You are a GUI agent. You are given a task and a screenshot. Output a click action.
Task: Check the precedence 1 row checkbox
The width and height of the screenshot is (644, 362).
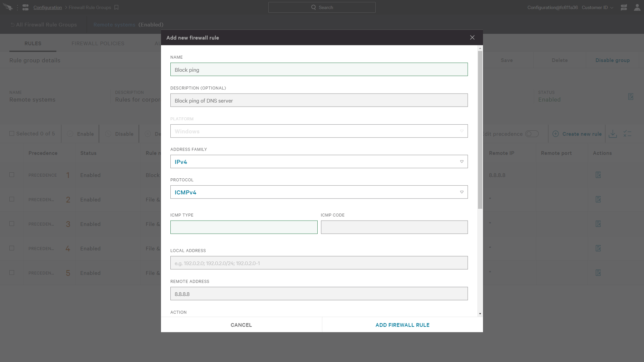(12, 175)
